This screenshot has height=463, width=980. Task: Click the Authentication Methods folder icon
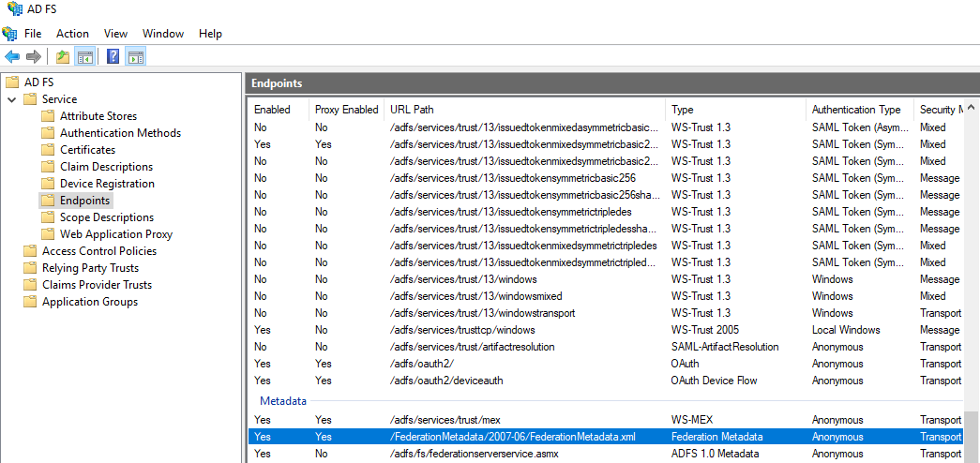tap(48, 132)
